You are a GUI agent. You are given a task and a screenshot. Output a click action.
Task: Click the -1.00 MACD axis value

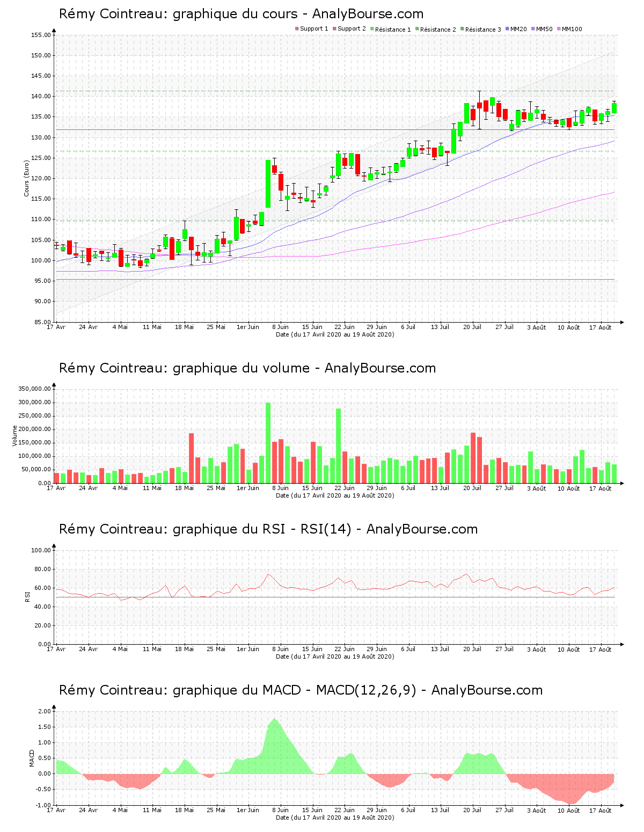pos(44,805)
